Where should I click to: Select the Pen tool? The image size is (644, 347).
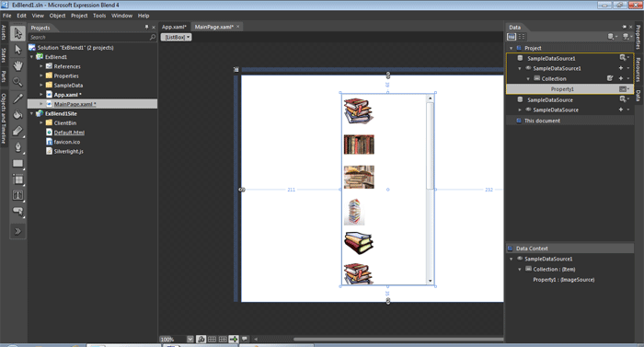17,147
